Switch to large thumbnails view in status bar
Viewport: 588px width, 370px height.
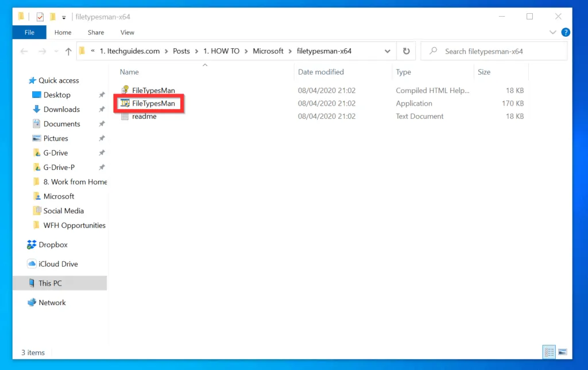tap(562, 352)
